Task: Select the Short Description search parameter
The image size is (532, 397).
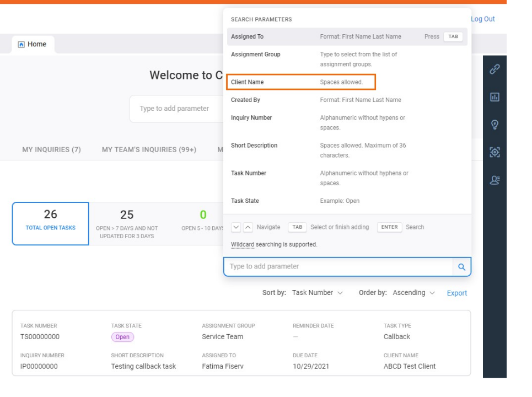Action: coord(347,151)
